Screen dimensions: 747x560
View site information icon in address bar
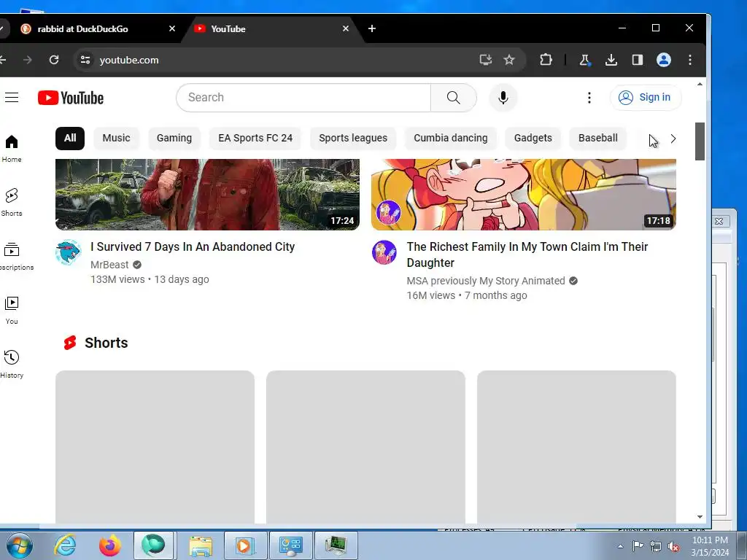[85, 60]
